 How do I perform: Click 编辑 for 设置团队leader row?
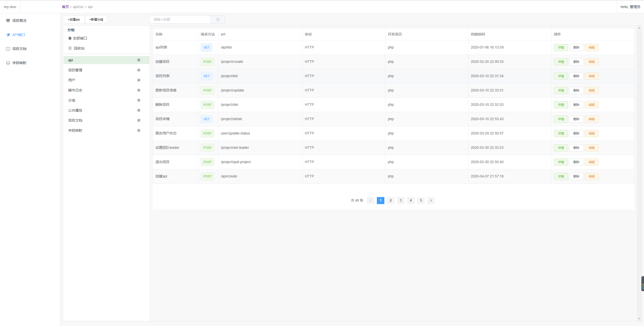[592, 148]
